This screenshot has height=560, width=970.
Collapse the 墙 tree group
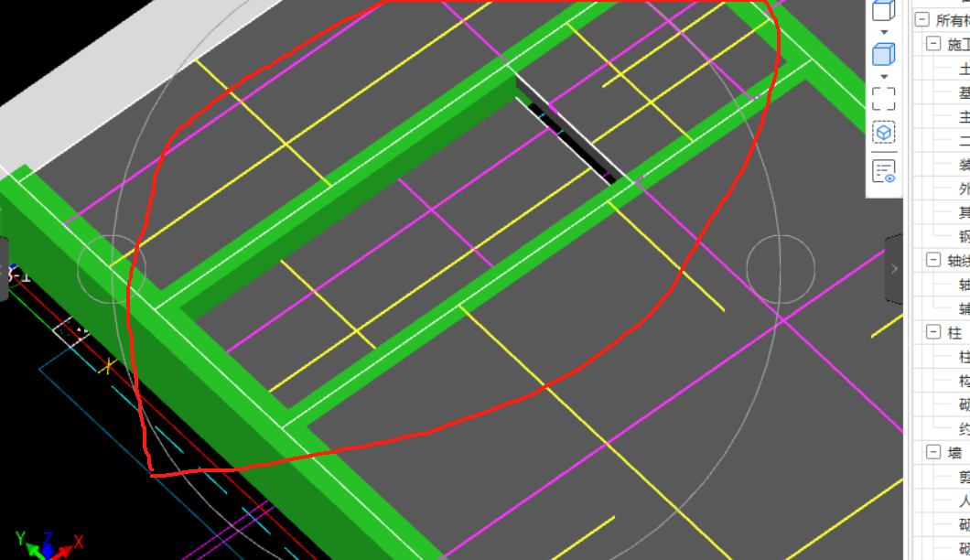[x=933, y=452]
